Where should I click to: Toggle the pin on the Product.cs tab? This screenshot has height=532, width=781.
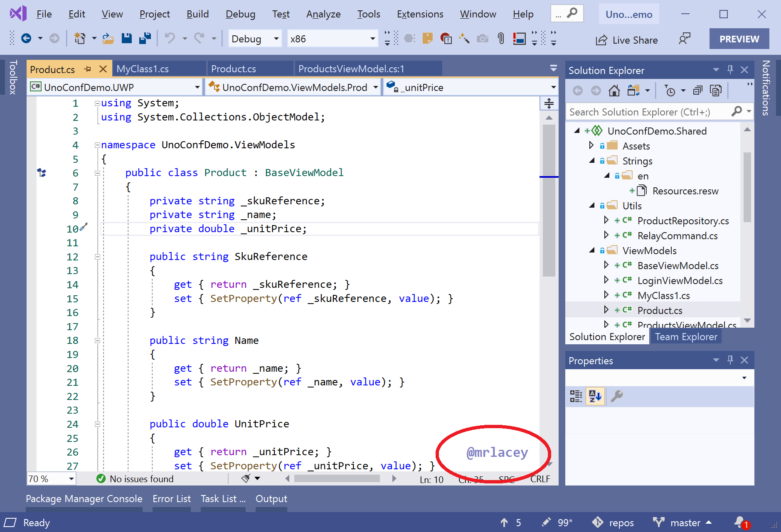coord(88,69)
